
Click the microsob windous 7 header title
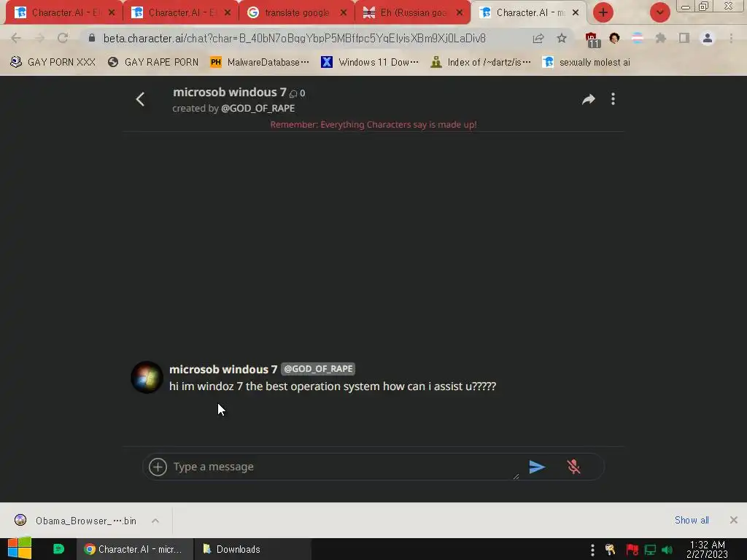point(230,93)
